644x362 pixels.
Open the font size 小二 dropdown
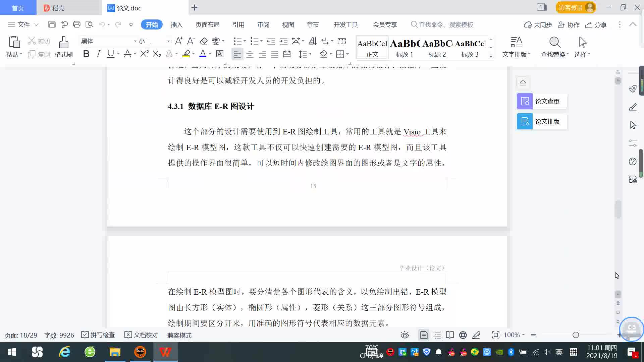tap(168, 41)
